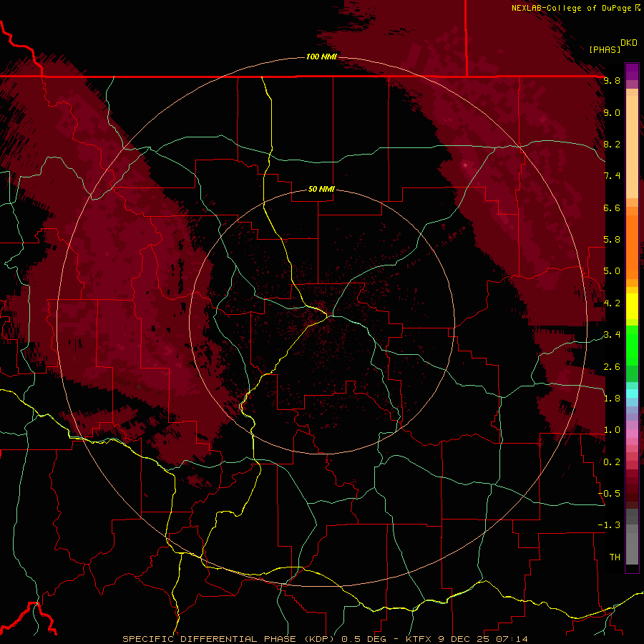
Task: Click the -0.5 value on color scale
Action: pos(610,494)
